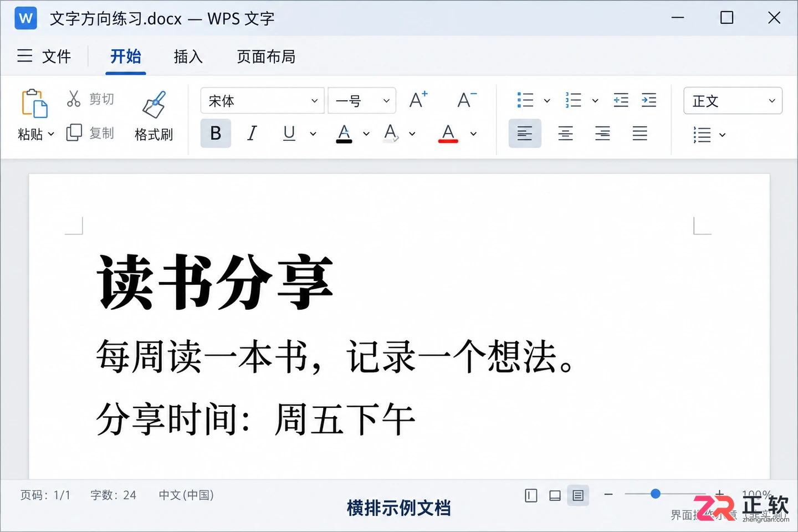Expand font color options arrow
This screenshot has height=532, width=798.
[x=473, y=134]
